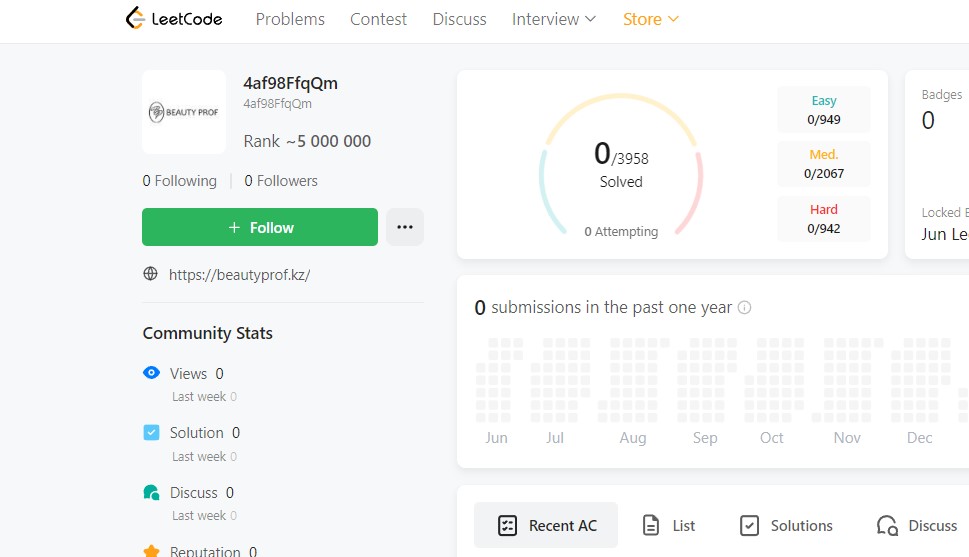Click the 0 Following count
Screen dimensions: 969x557
179,181
